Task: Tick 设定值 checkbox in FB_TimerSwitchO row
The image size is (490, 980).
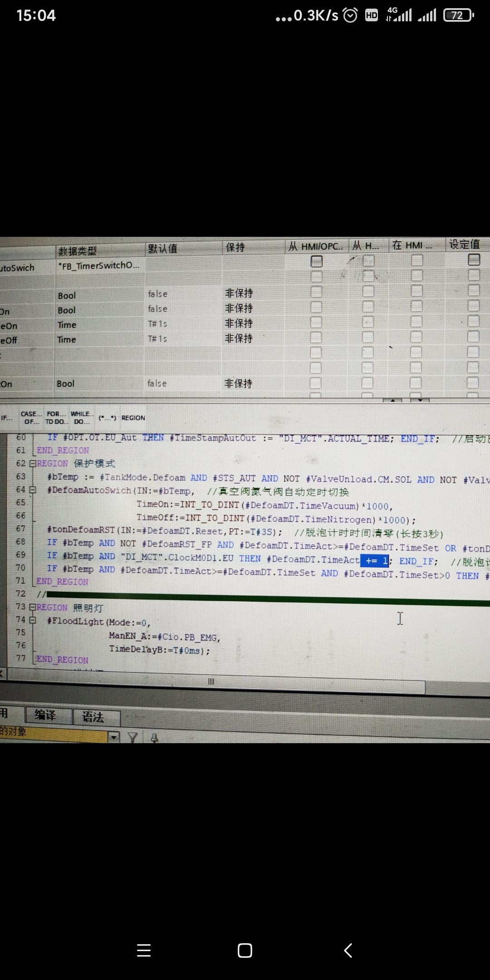Action: [x=474, y=260]
